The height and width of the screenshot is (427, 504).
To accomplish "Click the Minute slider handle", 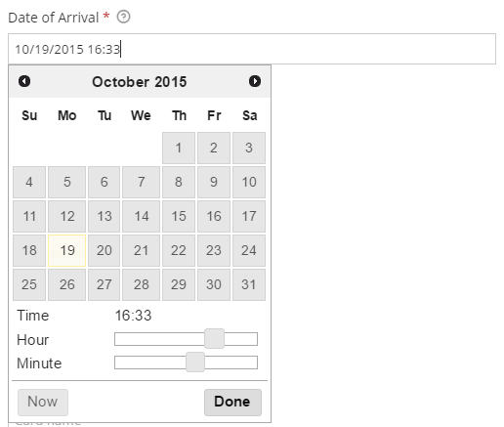I will [x=195, y=362].
